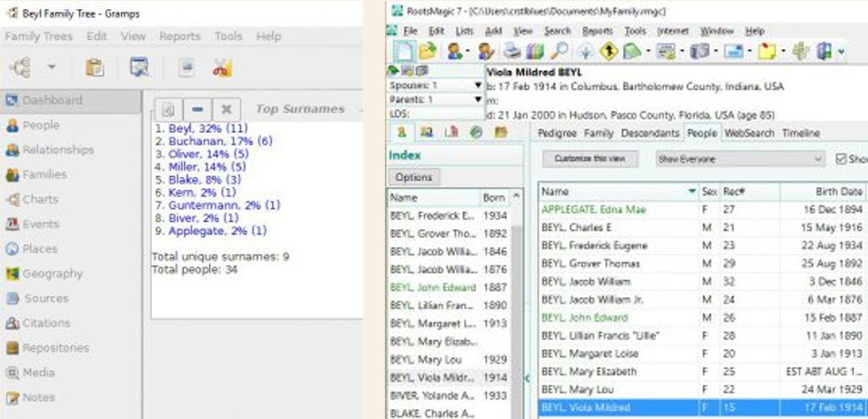This screenshot has width=868, height=419.
Task: Open Sources view in Gramps sidebar
Action: pos(71,298)
